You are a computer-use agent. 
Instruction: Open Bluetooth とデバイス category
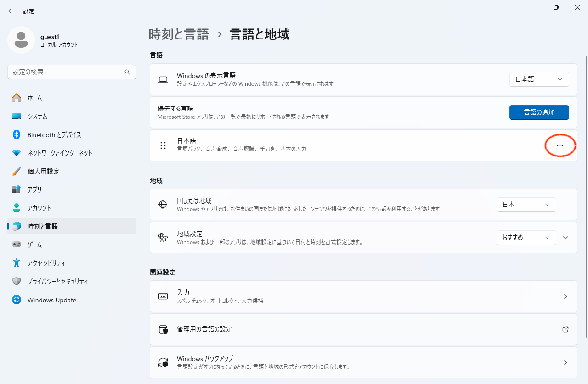(72, 134)
